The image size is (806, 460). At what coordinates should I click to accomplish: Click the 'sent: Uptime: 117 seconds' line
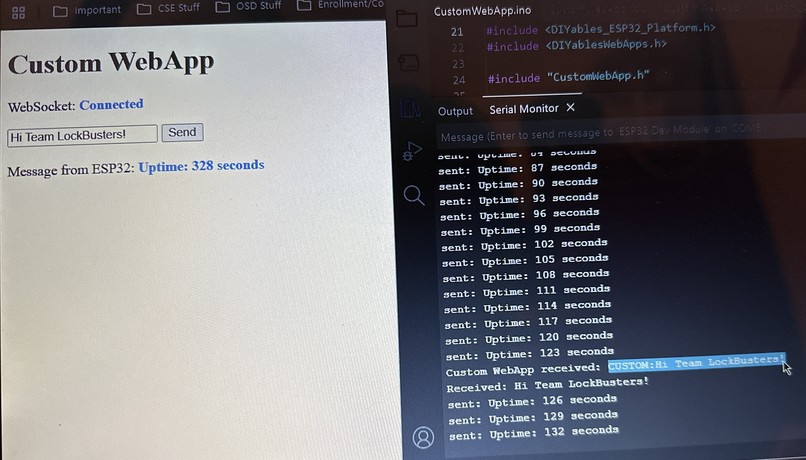[x=528, y=322]
